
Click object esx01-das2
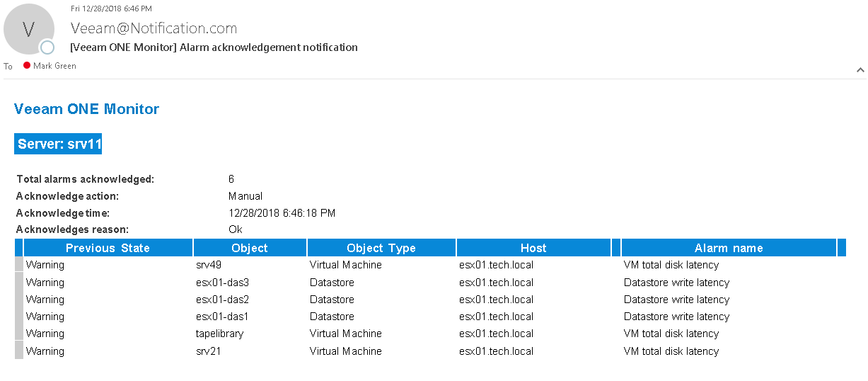coord(222,300)
